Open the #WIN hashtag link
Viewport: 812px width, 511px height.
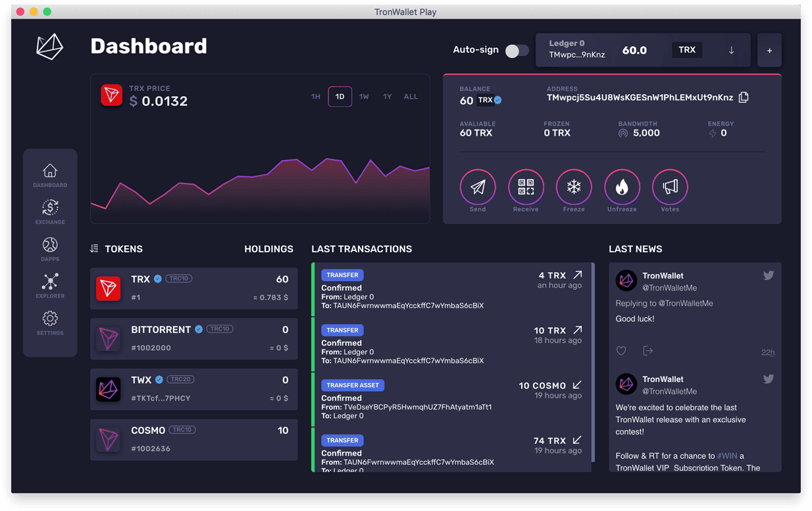coord(727,456)
